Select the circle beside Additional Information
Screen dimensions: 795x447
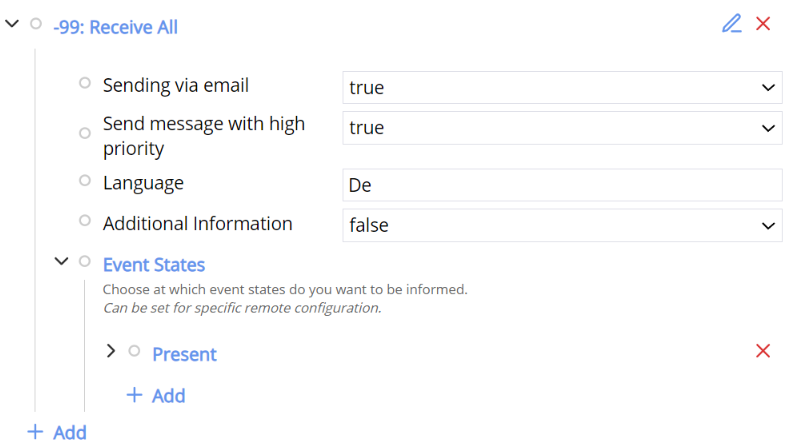[85, 222]
